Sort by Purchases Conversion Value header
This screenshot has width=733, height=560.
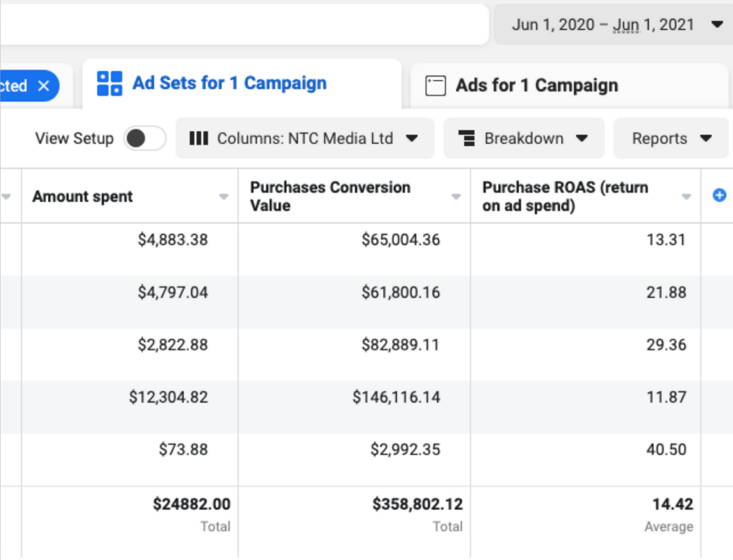(330, 197)
